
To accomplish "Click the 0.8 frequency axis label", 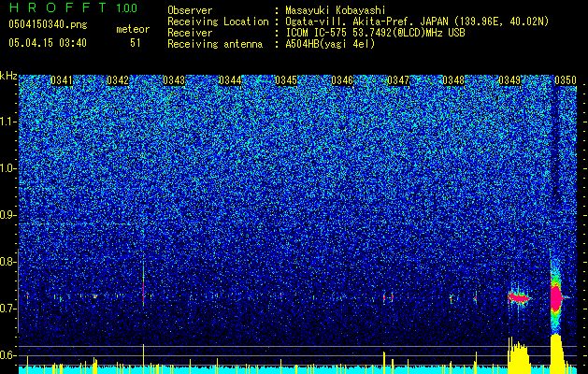I will [x=7, y=262].
